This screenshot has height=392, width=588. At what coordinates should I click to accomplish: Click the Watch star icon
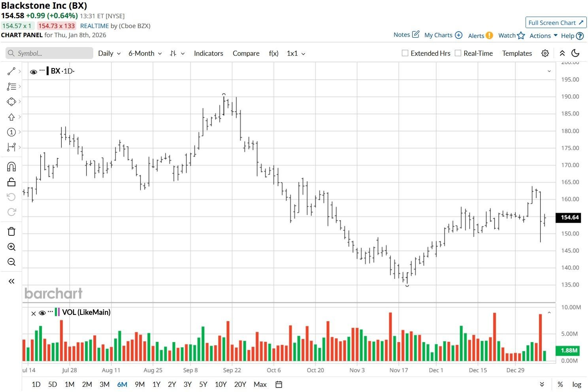[x=521, y=36]
